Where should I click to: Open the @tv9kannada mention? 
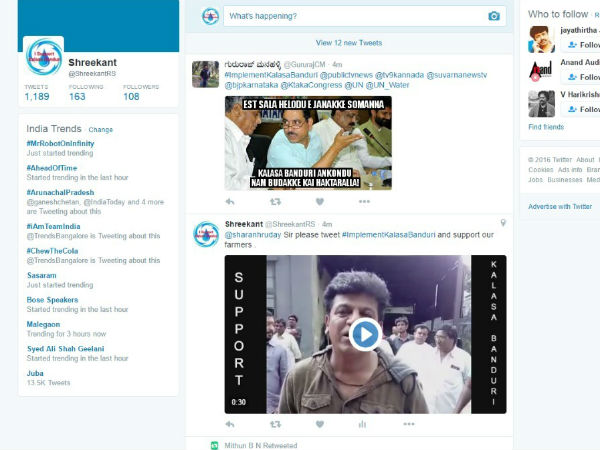399,75
